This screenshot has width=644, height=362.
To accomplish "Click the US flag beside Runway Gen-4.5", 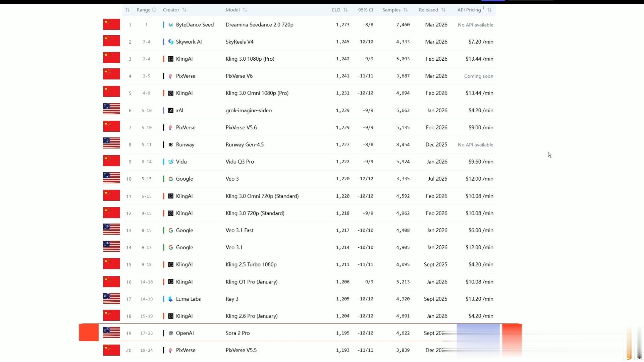I will click(112, 143).
